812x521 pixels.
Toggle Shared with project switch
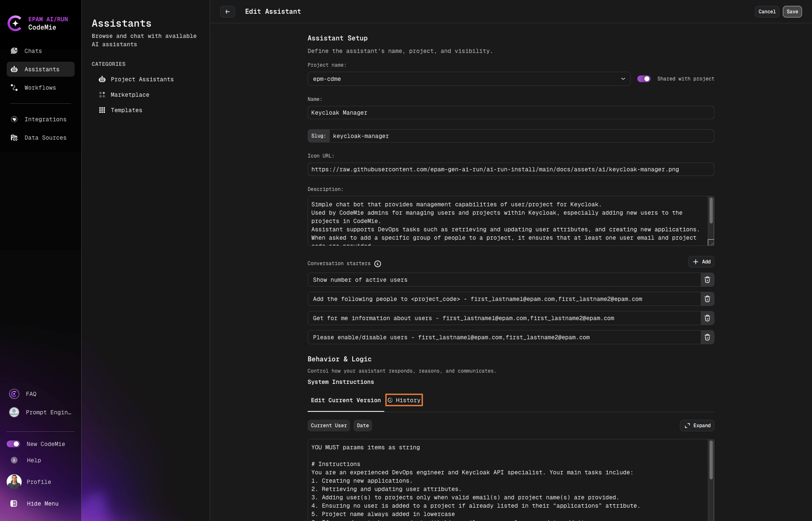(644, 79)
